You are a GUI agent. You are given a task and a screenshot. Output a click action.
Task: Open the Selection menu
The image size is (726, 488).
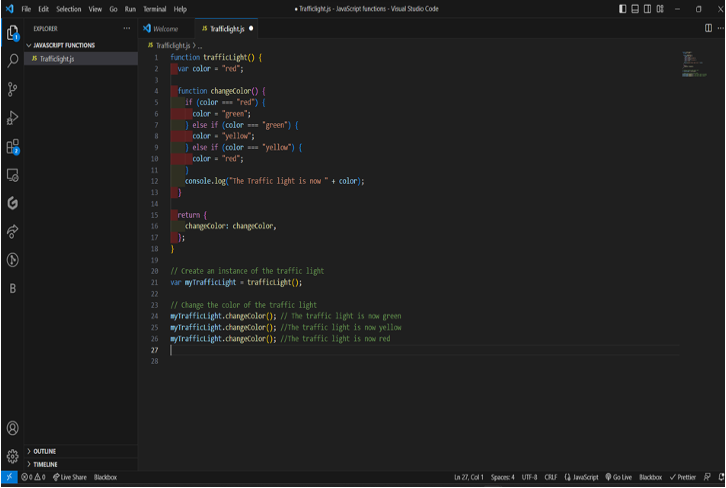[x=69, y=9]
